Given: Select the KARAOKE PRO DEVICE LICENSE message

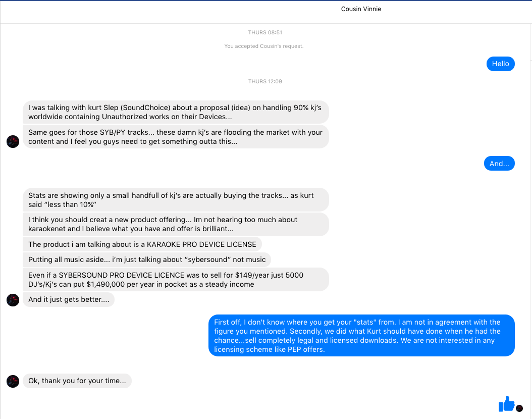Looking at the screenshot, I should pos(142,244).
